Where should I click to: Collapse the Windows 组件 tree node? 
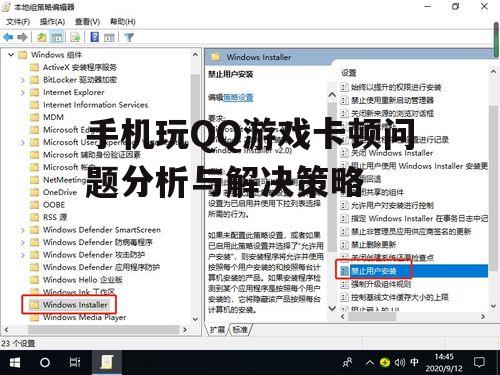[x=11, y=54]
